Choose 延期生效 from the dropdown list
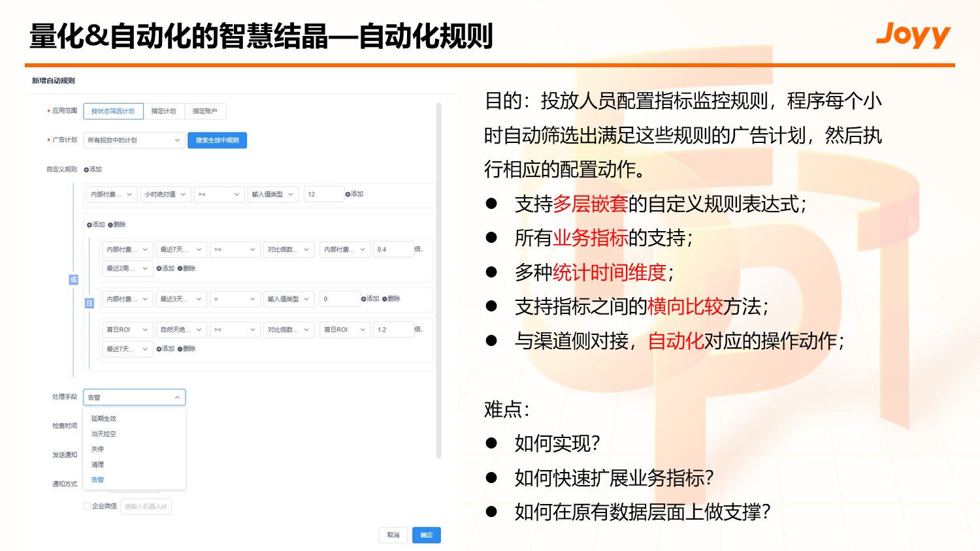Image resolution: width=980 pixels, height=551 pixels. pyautogui.click(x=135, y=418)
